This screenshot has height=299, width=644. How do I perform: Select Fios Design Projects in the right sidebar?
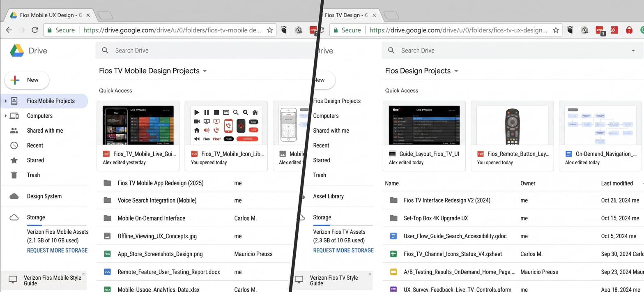click(337, 101)
